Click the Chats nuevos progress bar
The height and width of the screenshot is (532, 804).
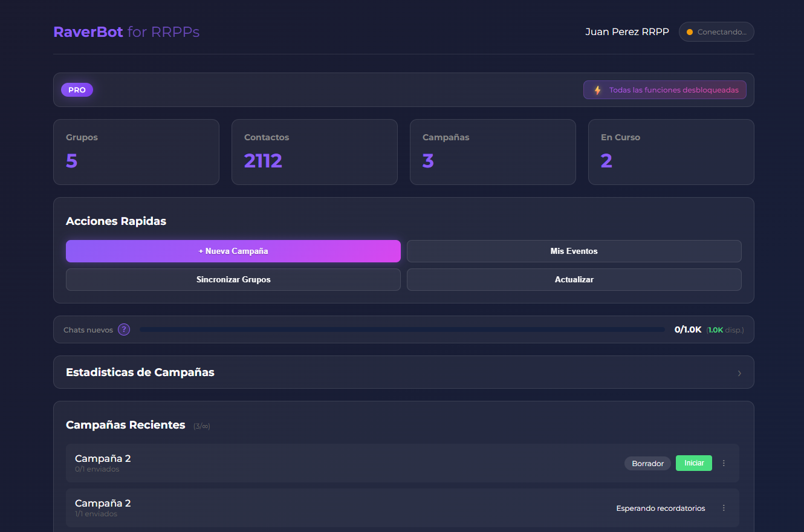coord(402,329)
